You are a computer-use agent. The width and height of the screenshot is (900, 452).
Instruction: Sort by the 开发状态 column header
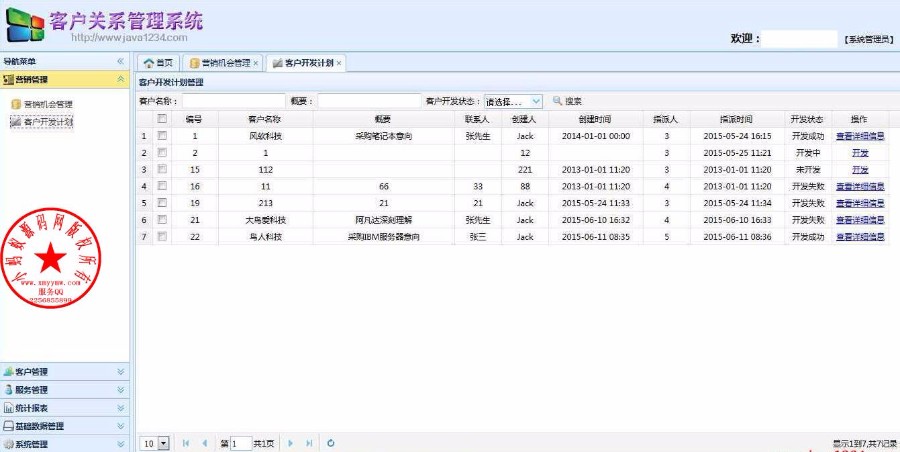[x=807, y=119]
